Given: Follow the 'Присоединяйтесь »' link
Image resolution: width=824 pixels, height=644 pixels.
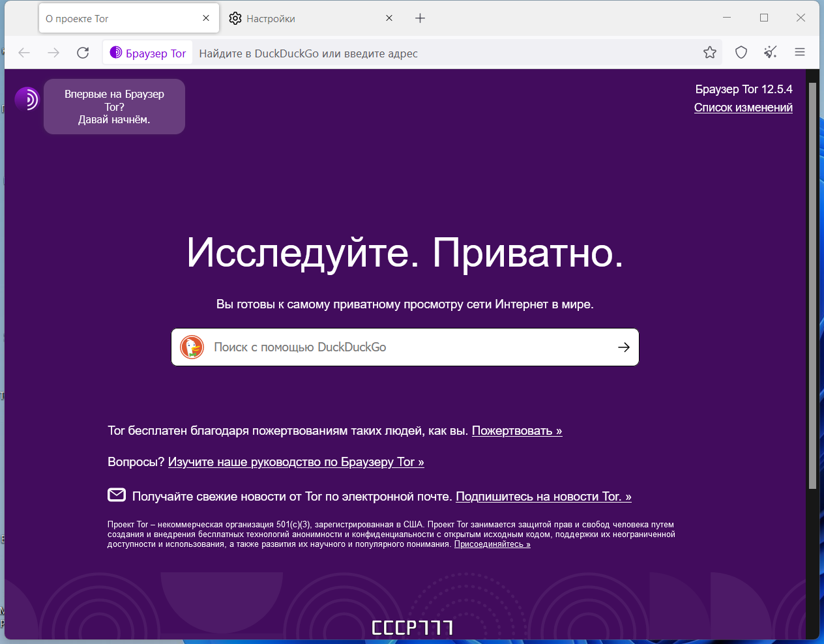Looking at the screenshot, I should tap(492, 544).
